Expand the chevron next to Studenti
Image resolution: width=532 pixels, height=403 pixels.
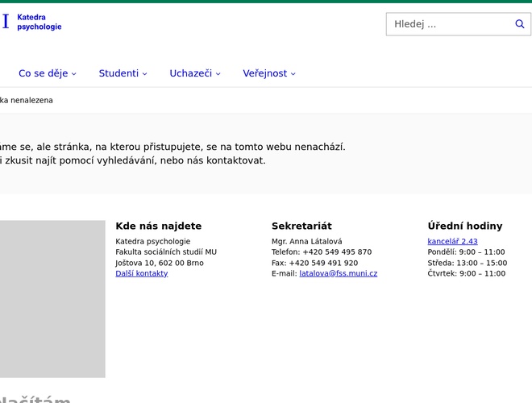(x=145, y=74)
